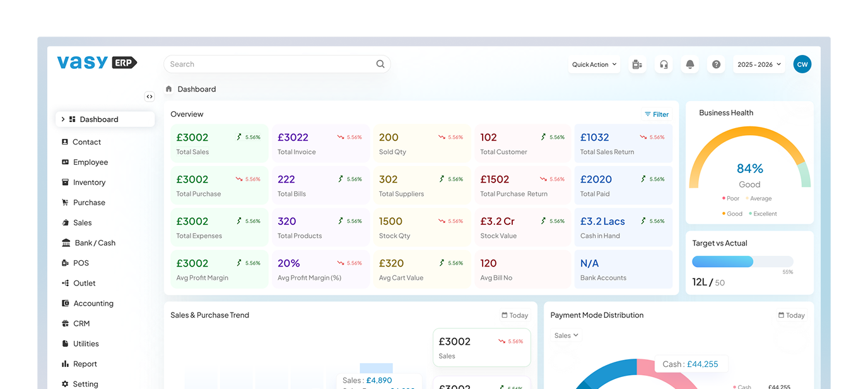Click the Overview Filter button
The height and width of the screenshot is (389, 868).
[x=656, y=114]
